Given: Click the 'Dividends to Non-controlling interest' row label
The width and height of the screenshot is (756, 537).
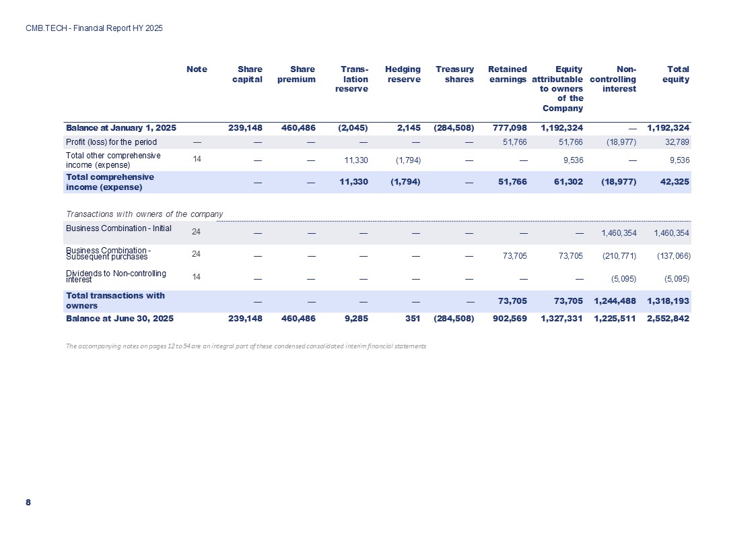Looking at the screenshot, I should coord(116,276).
